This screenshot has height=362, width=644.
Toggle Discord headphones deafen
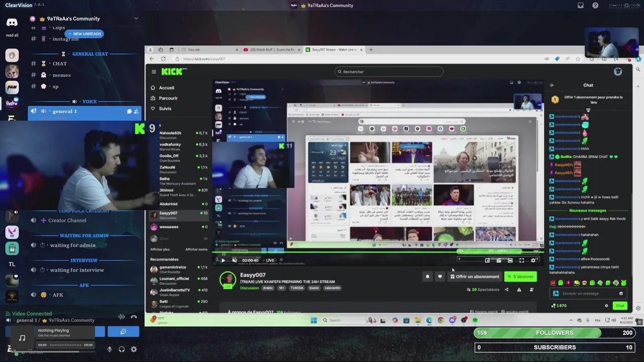pos(122,349)
